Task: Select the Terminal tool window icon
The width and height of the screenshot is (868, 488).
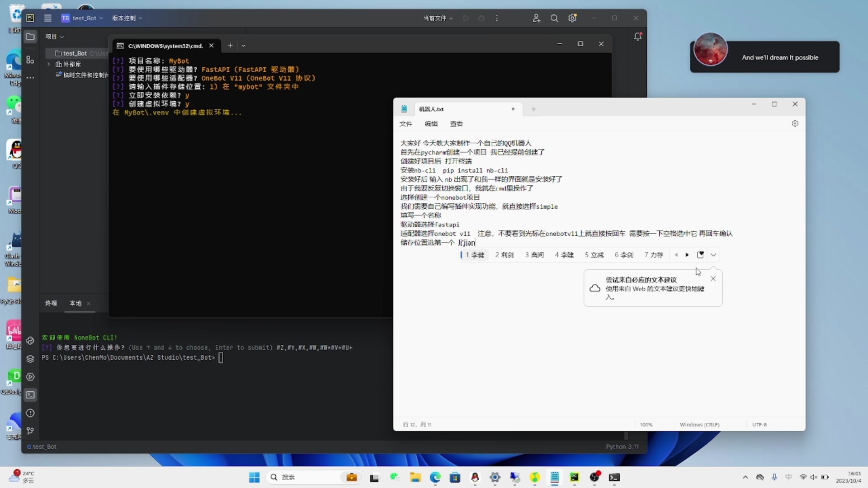Action: [30, 395]
